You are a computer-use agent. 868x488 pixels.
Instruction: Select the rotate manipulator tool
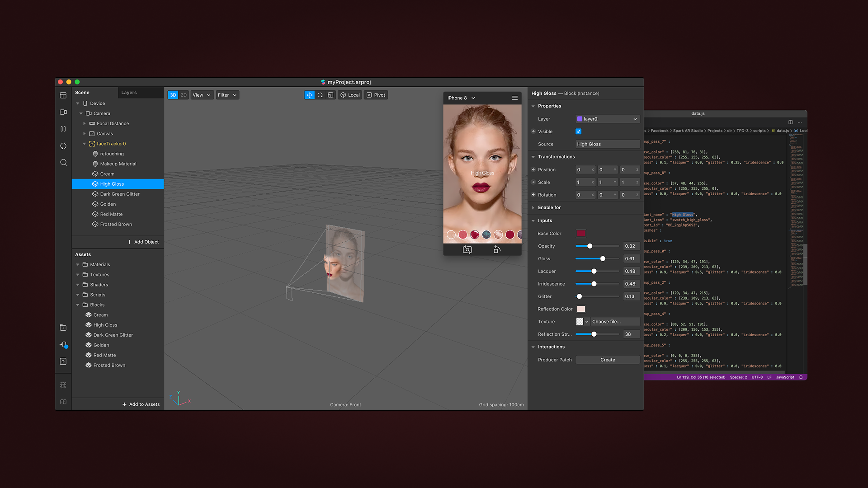click(x=320, y=95)
